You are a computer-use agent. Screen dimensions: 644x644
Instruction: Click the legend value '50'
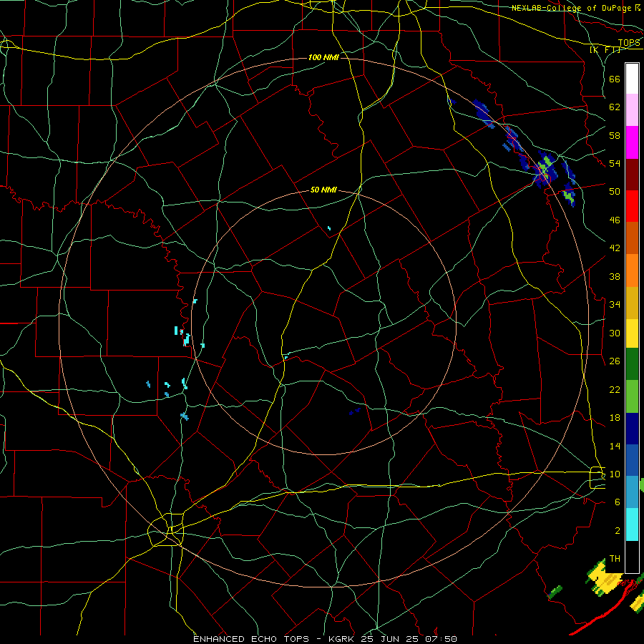pyautogui.click(x=615, y=191)
